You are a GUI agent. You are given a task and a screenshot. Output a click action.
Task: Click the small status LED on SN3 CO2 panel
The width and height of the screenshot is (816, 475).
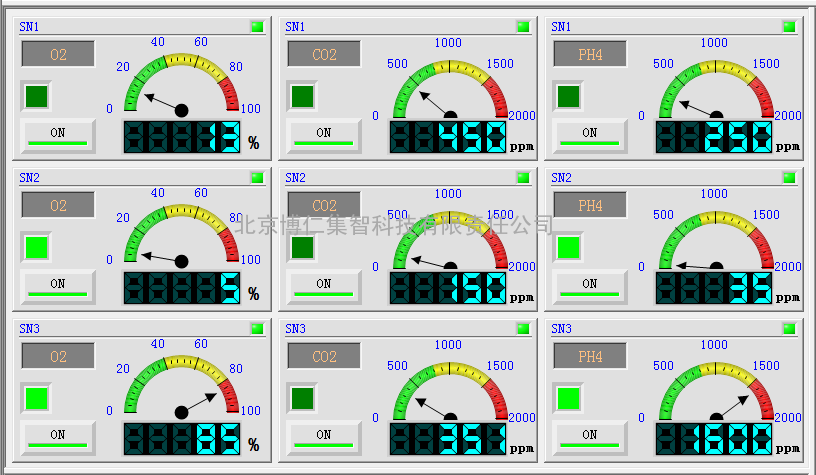tap(523, 328)
